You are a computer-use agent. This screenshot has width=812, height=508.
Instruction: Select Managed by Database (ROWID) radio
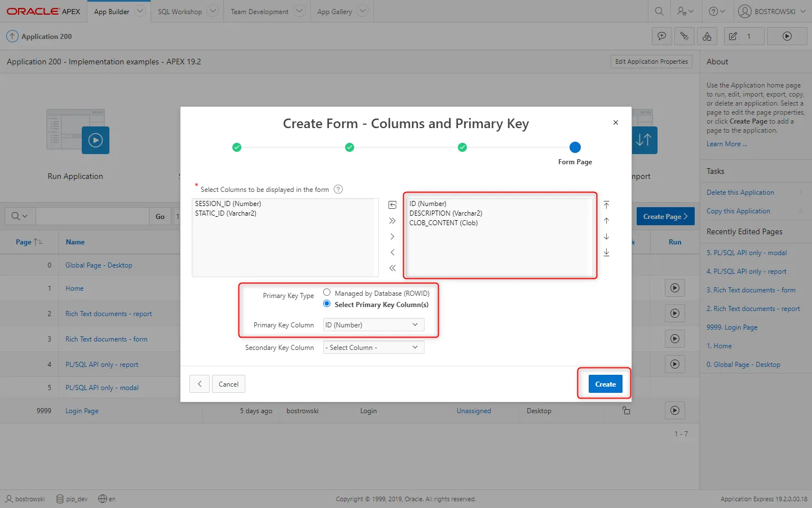[x=327, y=292]
